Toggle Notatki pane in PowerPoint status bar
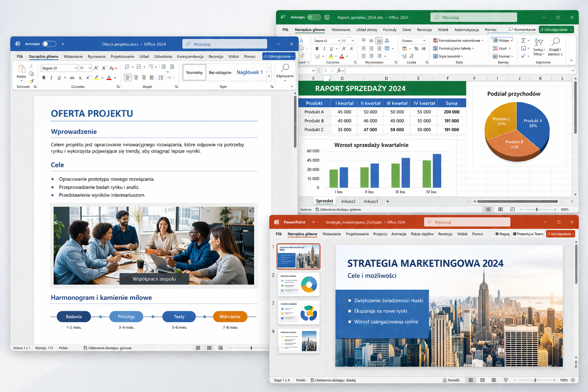 (x=451, y=380)
